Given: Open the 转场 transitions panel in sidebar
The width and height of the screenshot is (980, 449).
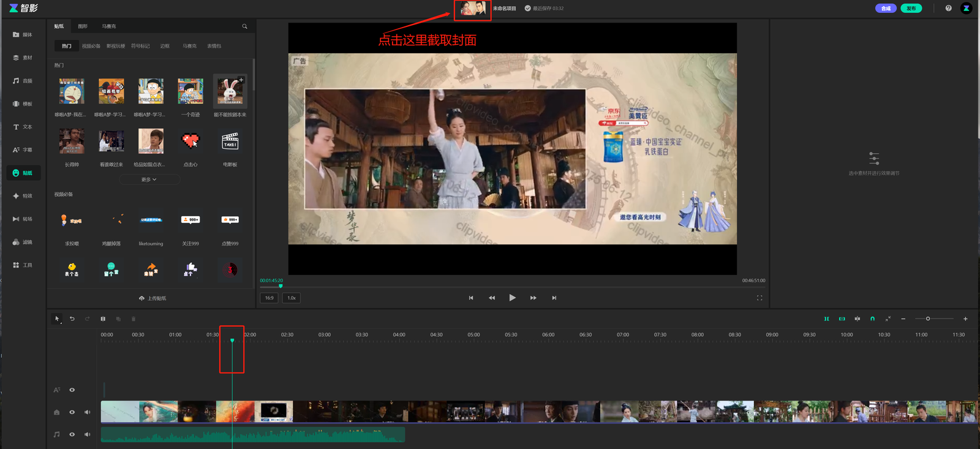Looking at the screenshot, I should 23,219.
